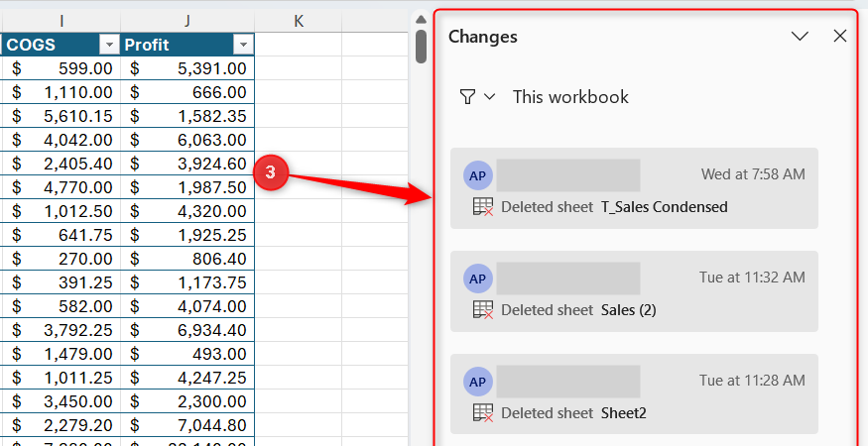Select COGS cell with 270.00
The height and width of the screenshot is (446, 868).
coord(61,259)
